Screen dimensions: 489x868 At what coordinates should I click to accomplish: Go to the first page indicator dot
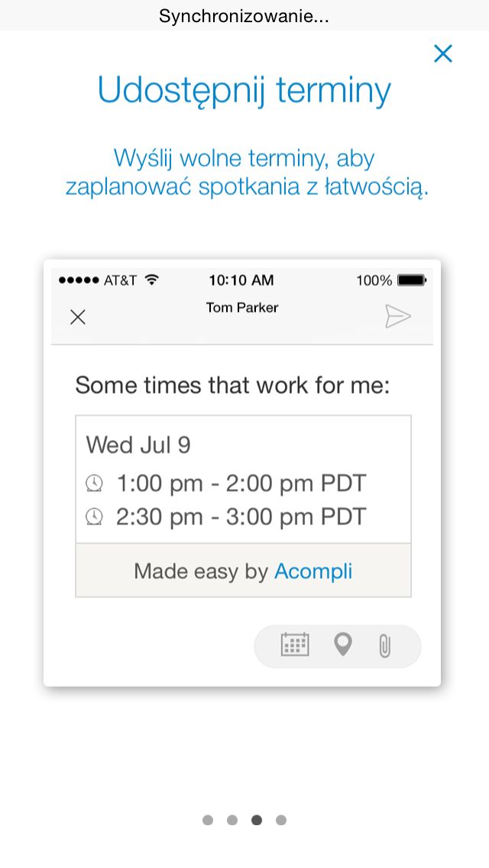pos(208,820)
